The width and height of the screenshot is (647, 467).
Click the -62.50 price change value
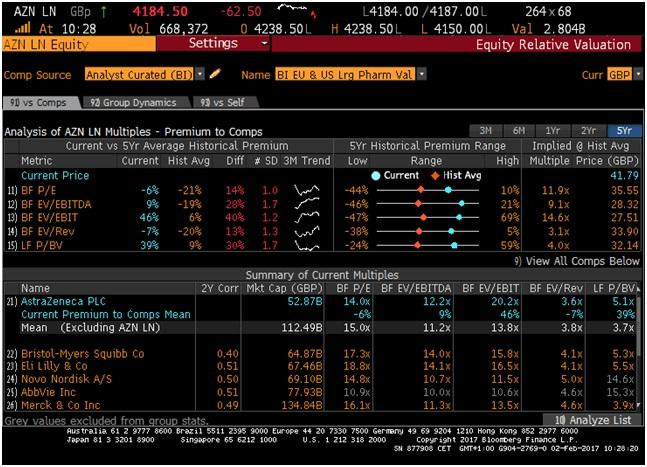(x=241, y=11)
